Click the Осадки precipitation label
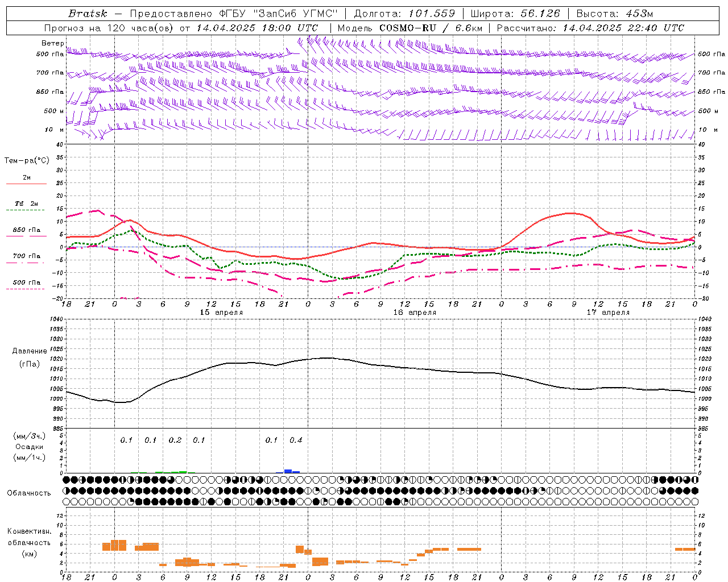 (29, 447)
